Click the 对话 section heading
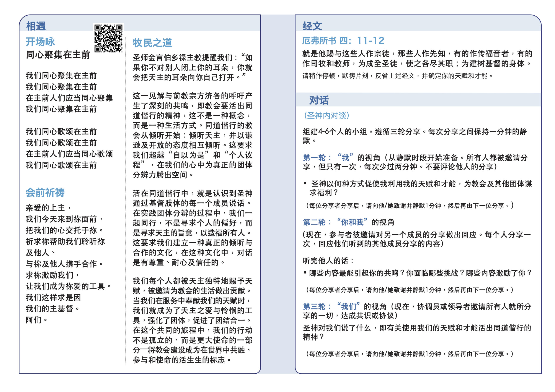The width and height of the screenshot is (555, 392). 319,100
